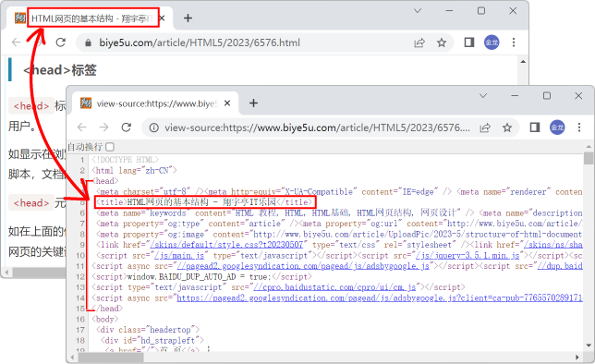Viewport: 595px width, 364px height.
Task: Go forward in the view-source window
Action: [x=104, y=127]
